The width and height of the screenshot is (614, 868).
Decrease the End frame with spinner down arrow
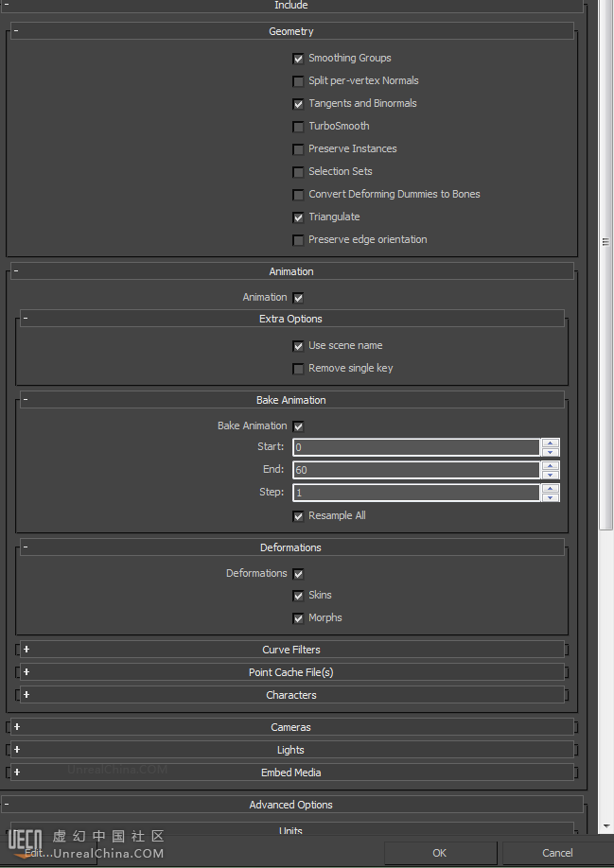click(551, 475)
